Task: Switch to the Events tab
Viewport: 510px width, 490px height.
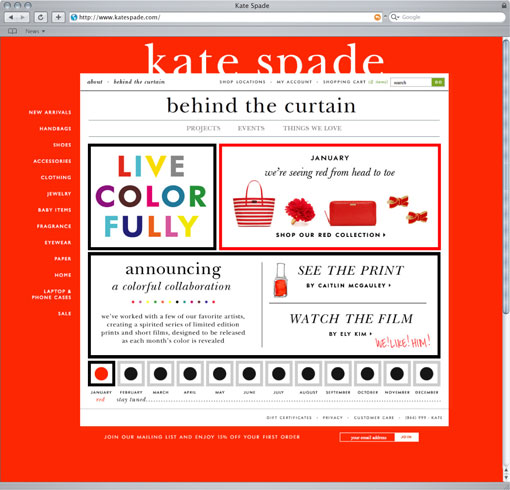Action: coord(251,128)
